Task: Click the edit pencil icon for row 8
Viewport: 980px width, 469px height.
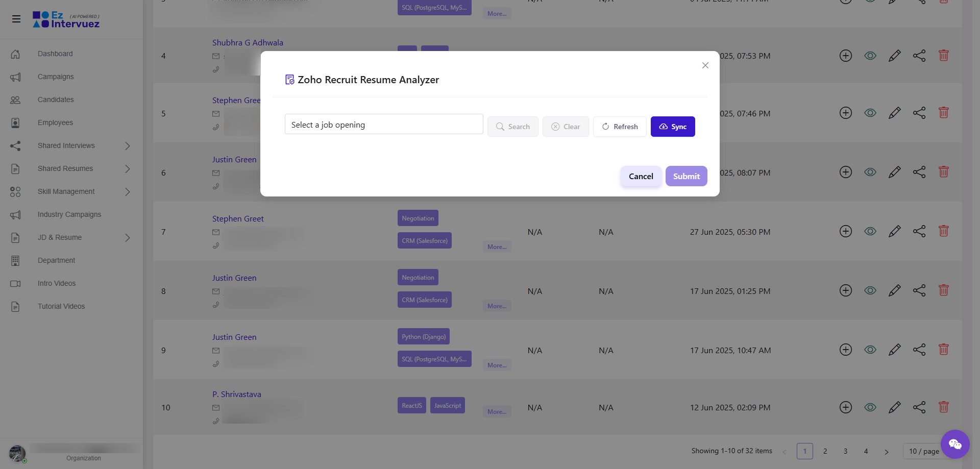Action: (894, 290)
